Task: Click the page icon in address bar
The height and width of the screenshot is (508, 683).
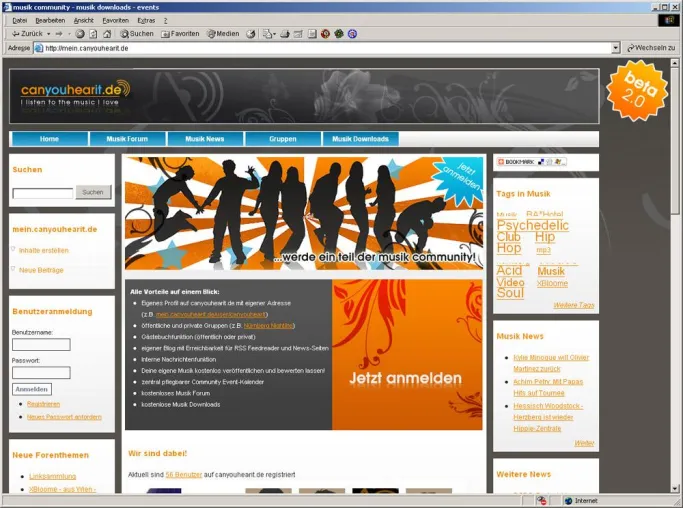Action: 39,48
